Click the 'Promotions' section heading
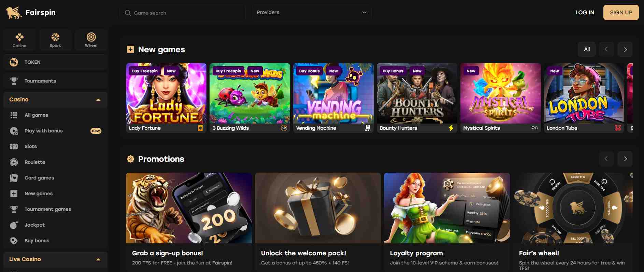The width and height of the screenshot is (644, 272). [x=161, y=159]
